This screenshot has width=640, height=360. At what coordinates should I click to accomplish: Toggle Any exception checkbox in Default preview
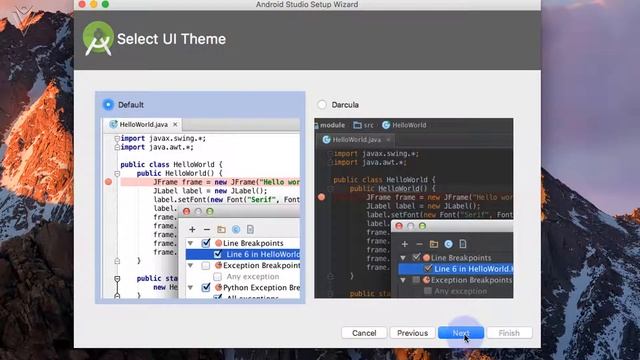coord(218,277)
